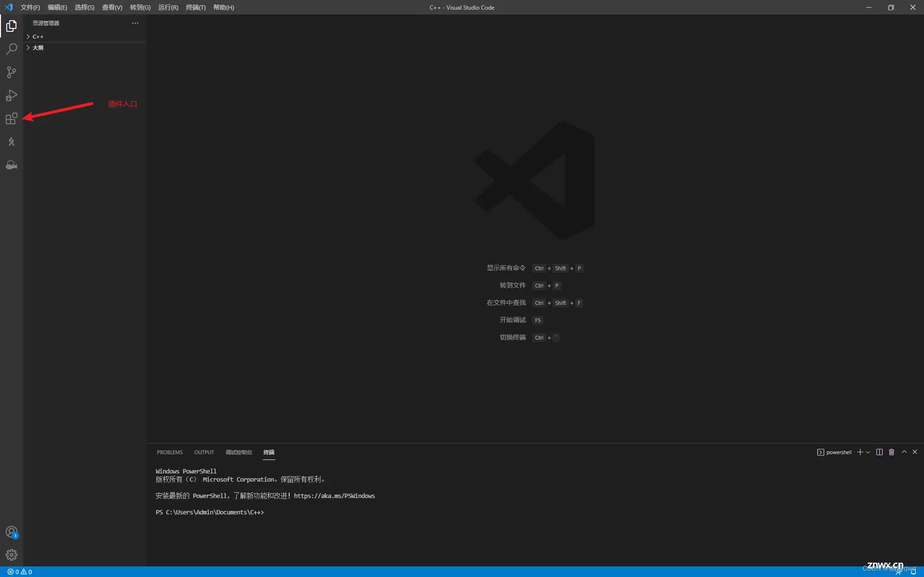The height and width of the screenshot is (577, 924).
Task: Open the Explorer view in activity bar
Action: (x=12, y=26)
